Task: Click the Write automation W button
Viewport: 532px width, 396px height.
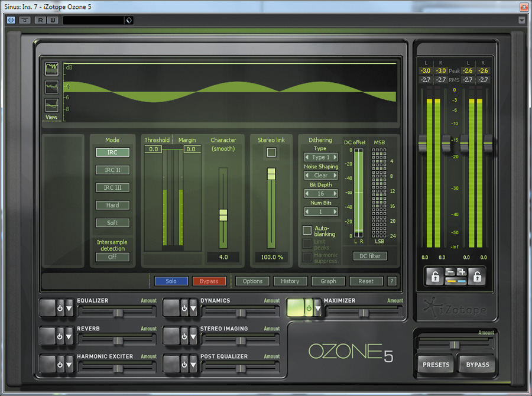Action: pos(53,20)
